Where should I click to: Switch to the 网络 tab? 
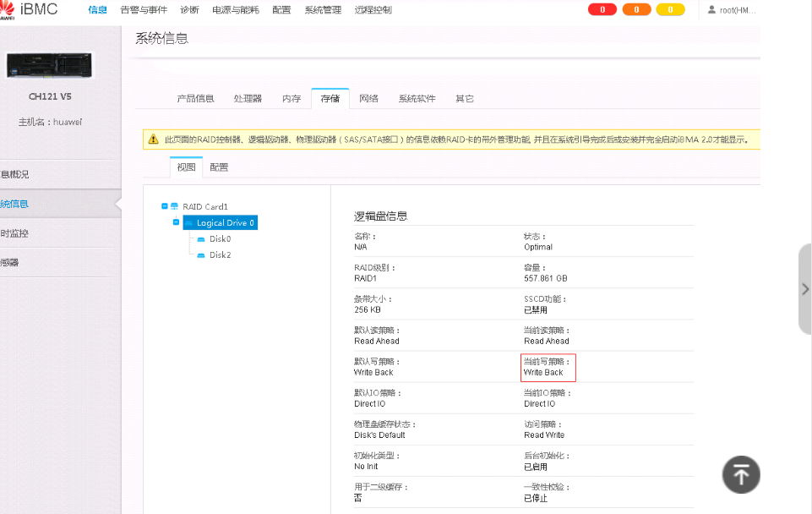tap(368, 98)
